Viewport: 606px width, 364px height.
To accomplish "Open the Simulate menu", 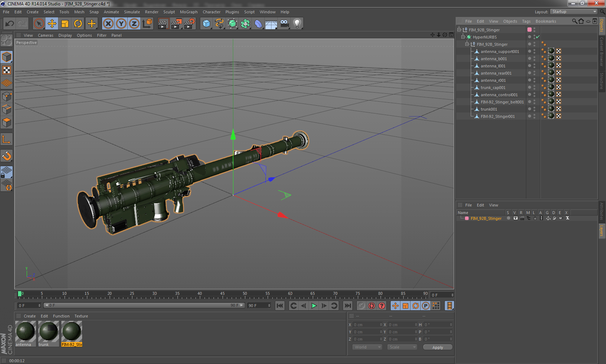I will (x=132, y=12).
